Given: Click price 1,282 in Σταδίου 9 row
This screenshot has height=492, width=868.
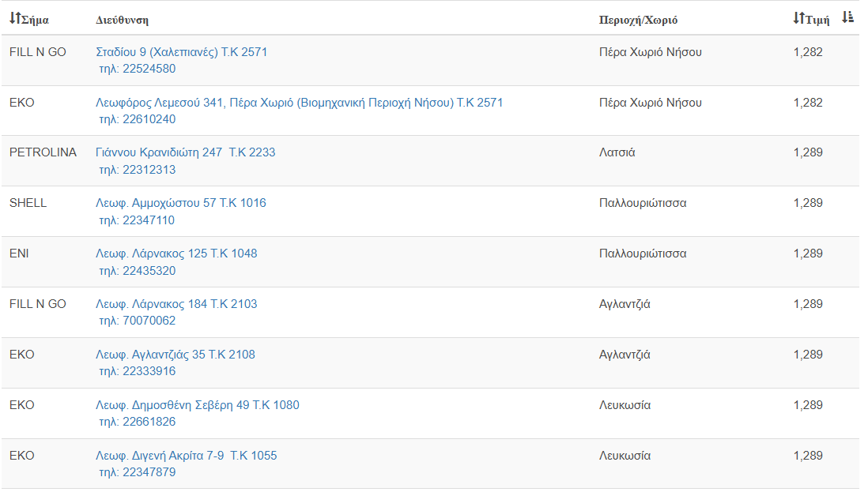Looking at the screenshot, I should pyautogui.click(x=808, y=52).
